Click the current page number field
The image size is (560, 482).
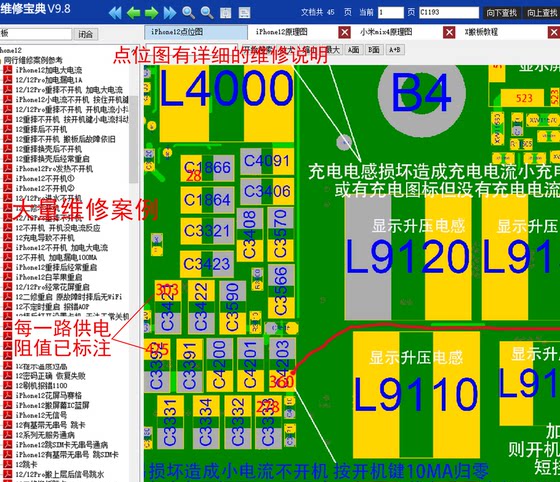click(x=391, y=12)
